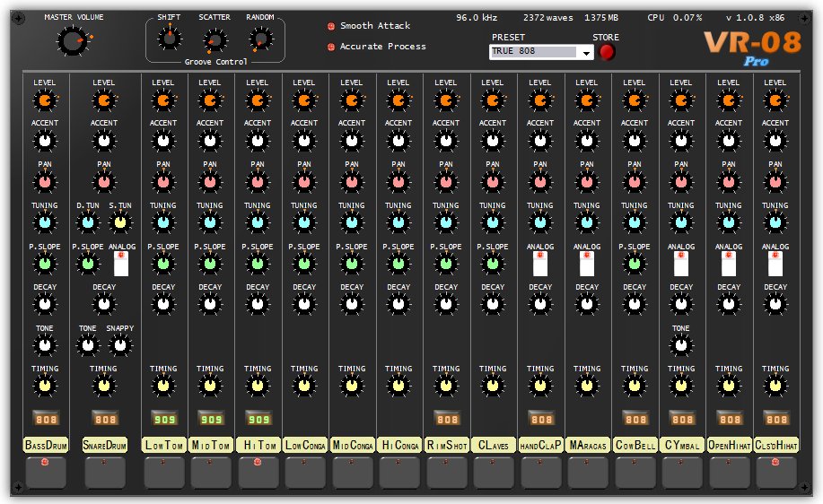
Task: Click the Open Hihat 808 mode display
Action: click(x=730, y=419)
